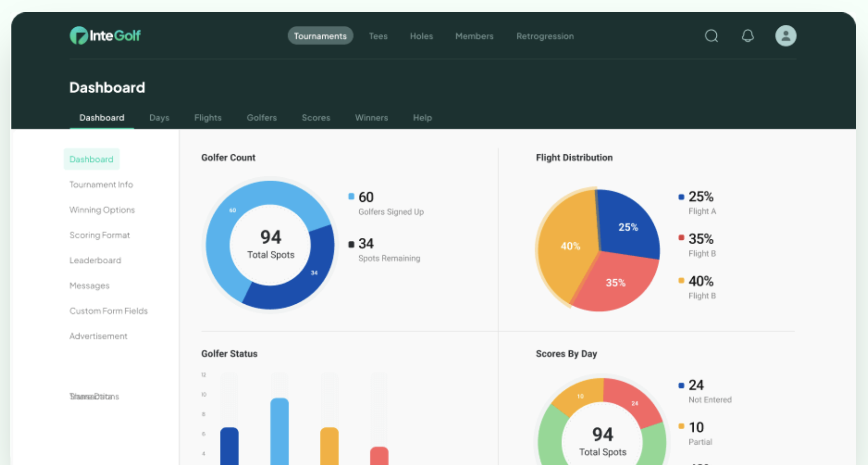868x473 pixels.
Task: Switch to the Days tab
Action: click(159, 118)
